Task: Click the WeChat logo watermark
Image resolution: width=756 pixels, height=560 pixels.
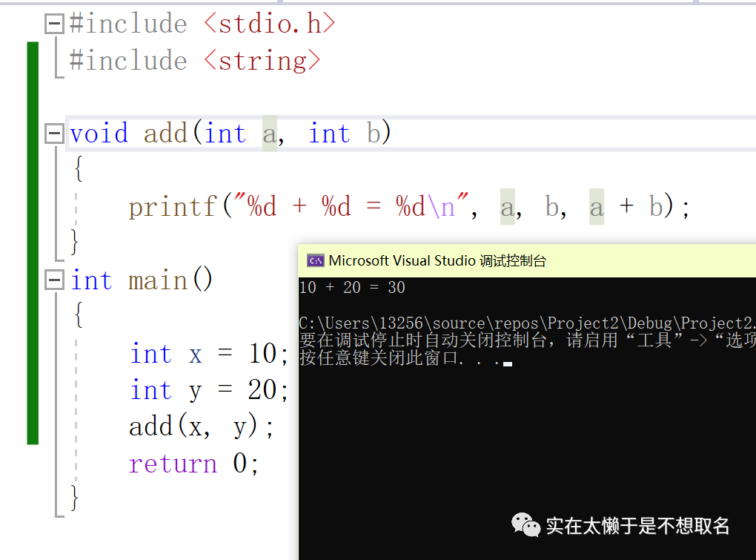Action: tap(525, 526)
